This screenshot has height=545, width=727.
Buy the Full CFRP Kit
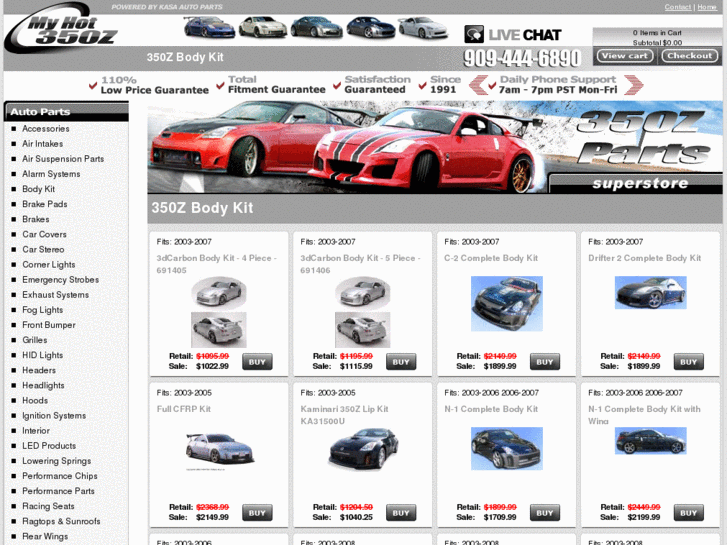[x=257, y=513]
